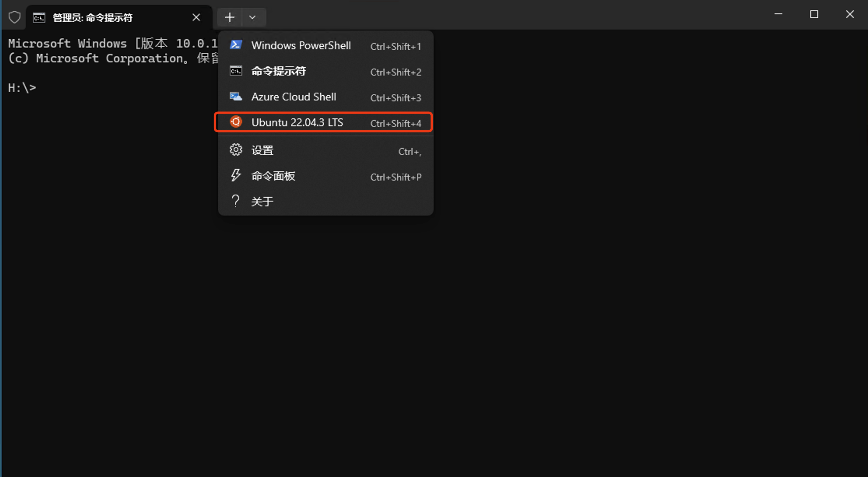This screenshot has height=477, width=868.
Task: Open 命令面板 command palette entry
Action: (x=273, y=176)
